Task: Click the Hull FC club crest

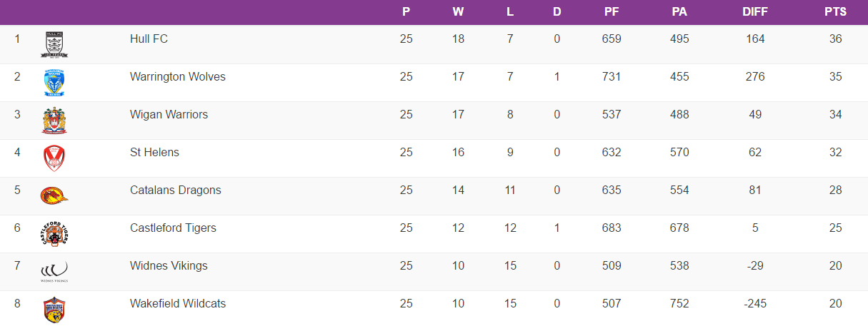Action: pyautogui.click(x=54, y=45)
